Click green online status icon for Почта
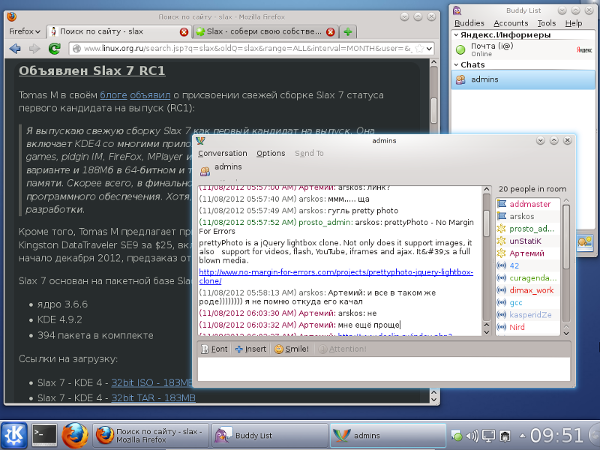600x450 pixels. [x=461, y=50]
